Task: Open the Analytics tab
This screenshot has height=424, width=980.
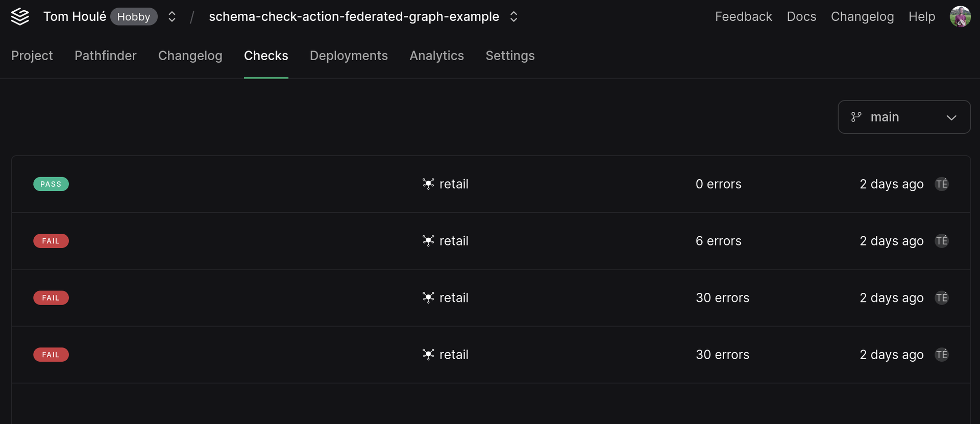Action: tap(436, 56)
